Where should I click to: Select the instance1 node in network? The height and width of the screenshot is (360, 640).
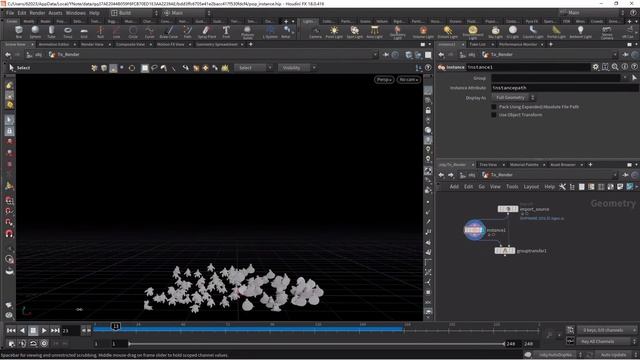point(474,230)
